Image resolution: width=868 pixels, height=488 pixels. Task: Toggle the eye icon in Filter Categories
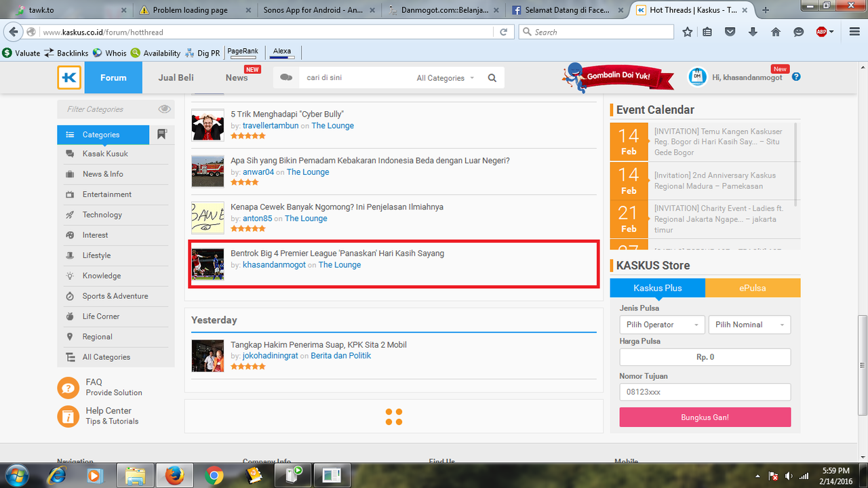pyautogui.click(x=164, y=109)
